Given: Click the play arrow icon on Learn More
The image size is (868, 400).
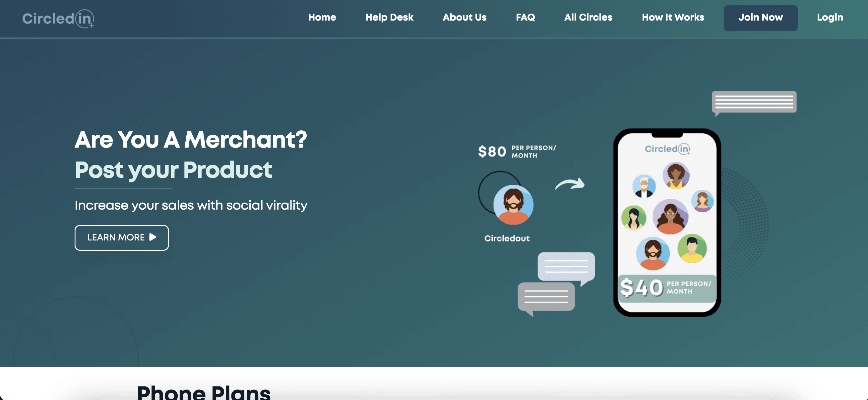Looking at the screenshot, I should coord(154,237).
